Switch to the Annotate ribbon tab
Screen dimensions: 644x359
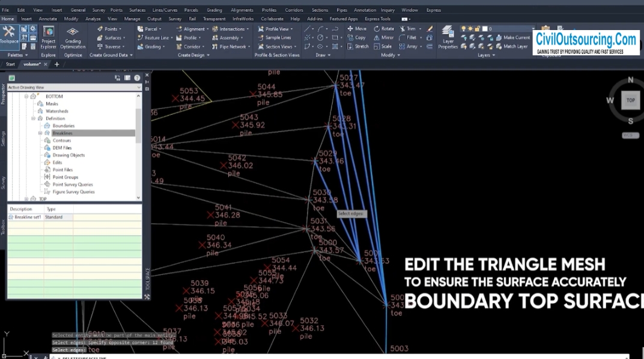(47, 19)
